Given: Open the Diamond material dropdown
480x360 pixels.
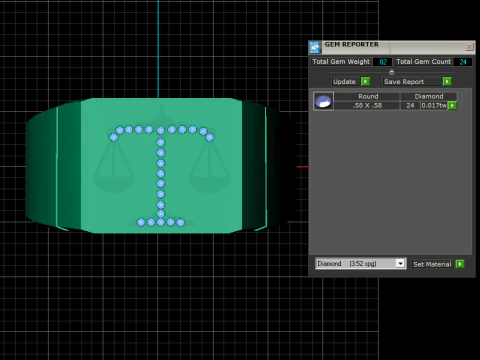Looking at the screenshot, I should 361,264.
